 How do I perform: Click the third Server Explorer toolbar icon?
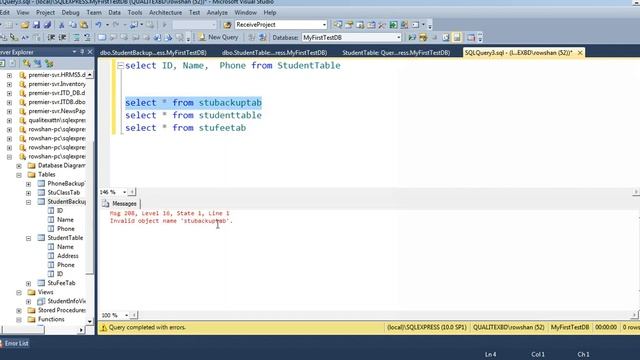49,63
